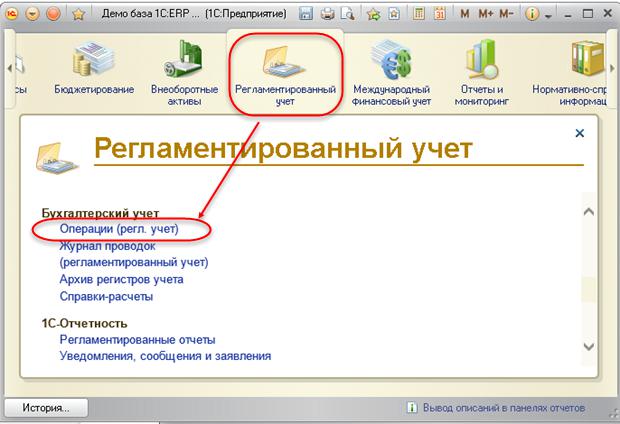Open the orange main menu dropdown button
The width and height of the screenshot is (620, 424).
point(33,14)
